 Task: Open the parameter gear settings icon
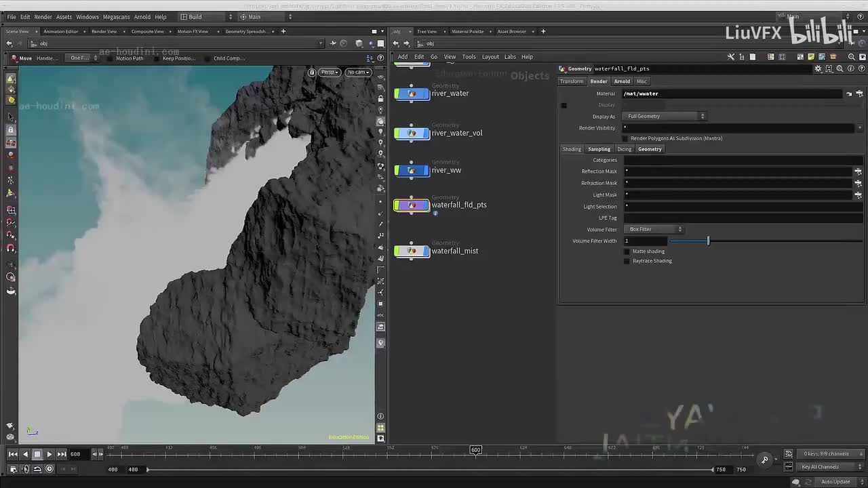[818, 68]
